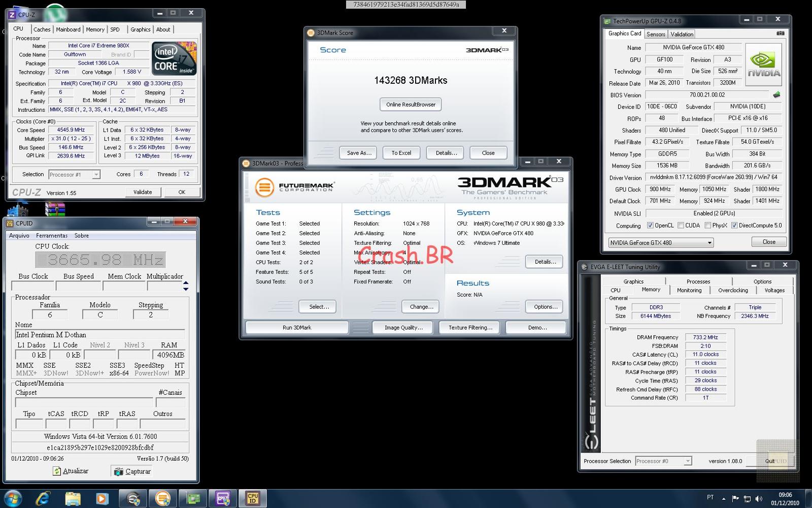812x508 pixels.
Task: Click the BIOS save chip icon in GPU-Z
Action: click(776, 94)
